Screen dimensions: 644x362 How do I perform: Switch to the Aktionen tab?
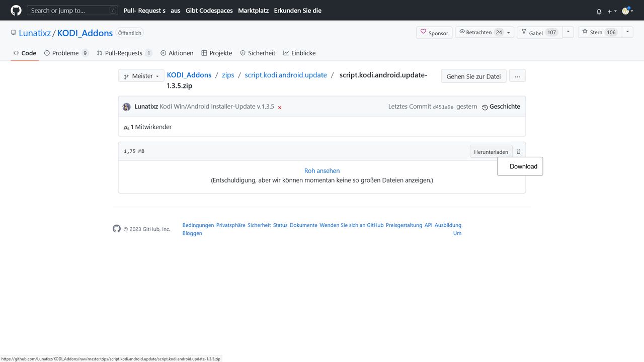(177, 53)
